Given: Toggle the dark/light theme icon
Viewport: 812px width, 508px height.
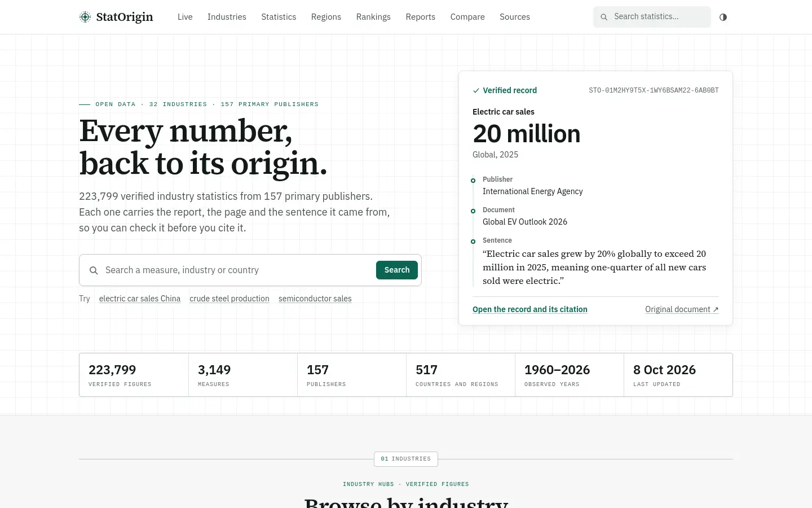Looking at the screenshot, I should pos(723,17).
